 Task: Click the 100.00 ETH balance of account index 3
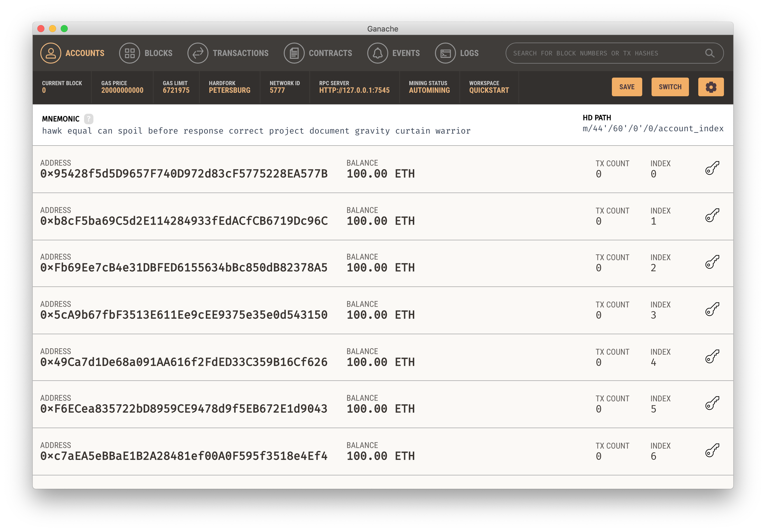point(380,315)
